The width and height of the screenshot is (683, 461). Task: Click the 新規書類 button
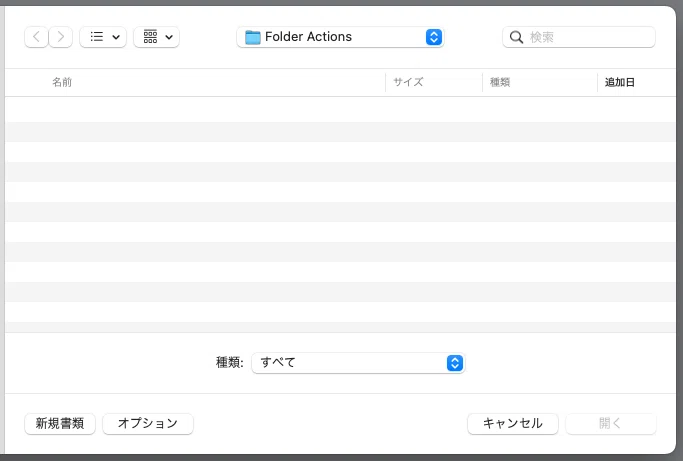click(60, 424)
